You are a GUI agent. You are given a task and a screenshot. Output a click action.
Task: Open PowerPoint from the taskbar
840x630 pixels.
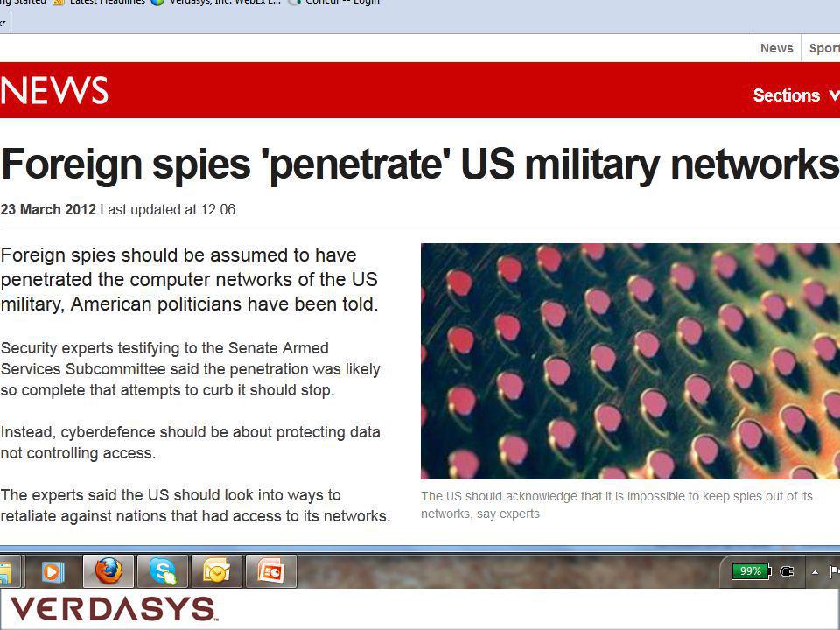coord(271,571)
